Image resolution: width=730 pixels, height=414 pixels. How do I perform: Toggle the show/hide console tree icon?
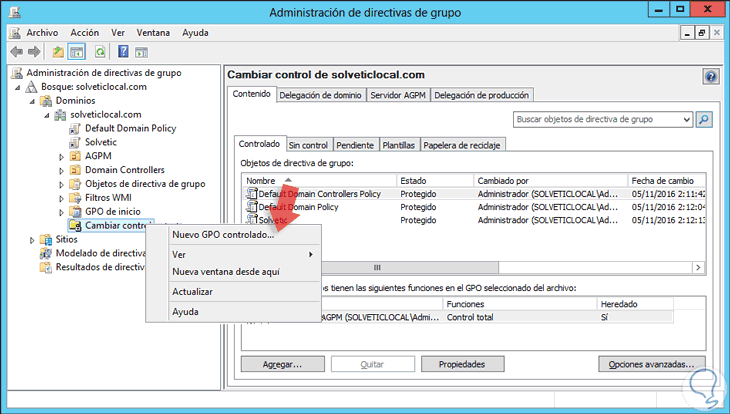pyautogui.click(x=77, y=52)
